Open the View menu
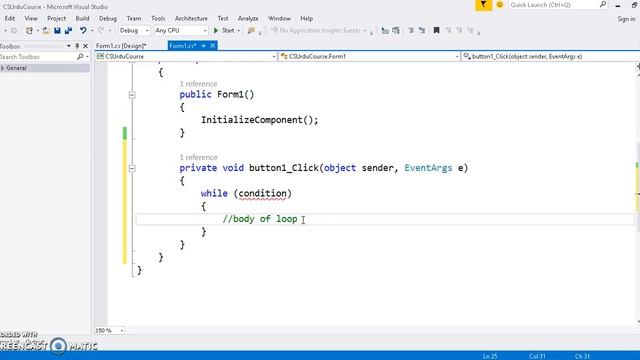640x360 pixels. (31, 18)
